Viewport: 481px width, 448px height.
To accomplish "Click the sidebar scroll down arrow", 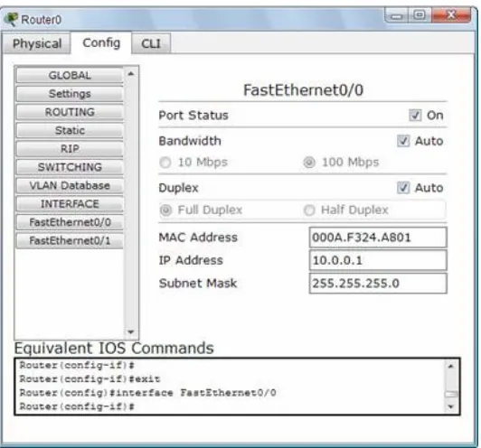I will pos(131,331).
